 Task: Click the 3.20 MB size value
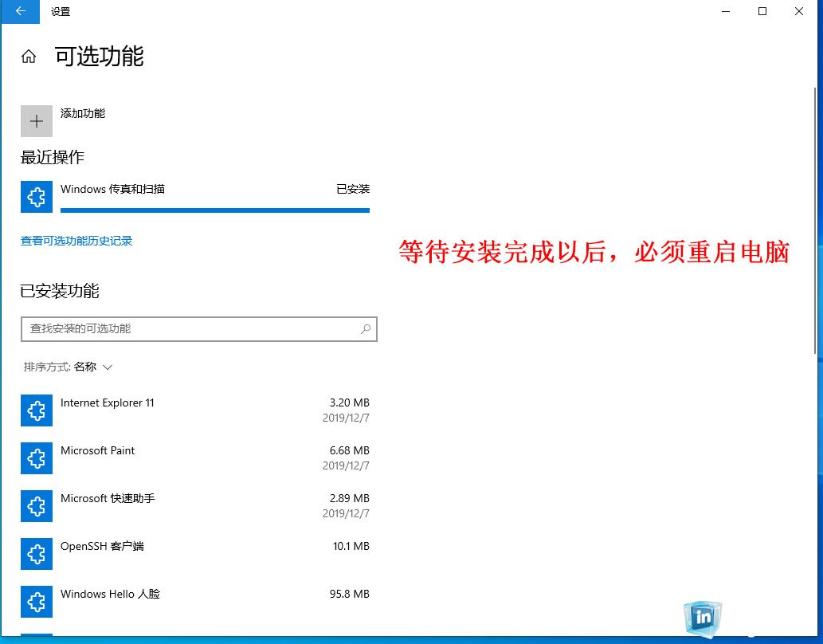click(x=350, y=402)
